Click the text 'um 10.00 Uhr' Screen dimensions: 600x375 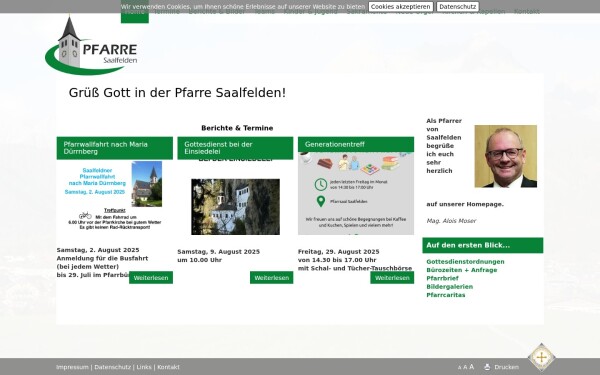[199, 260]
